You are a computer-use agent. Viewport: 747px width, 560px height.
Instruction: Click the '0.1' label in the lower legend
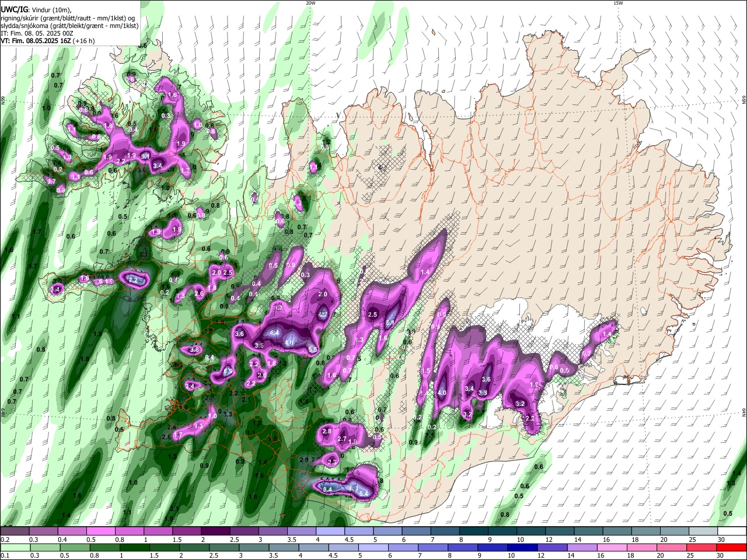pyautogui.click(x=5, y=555)
